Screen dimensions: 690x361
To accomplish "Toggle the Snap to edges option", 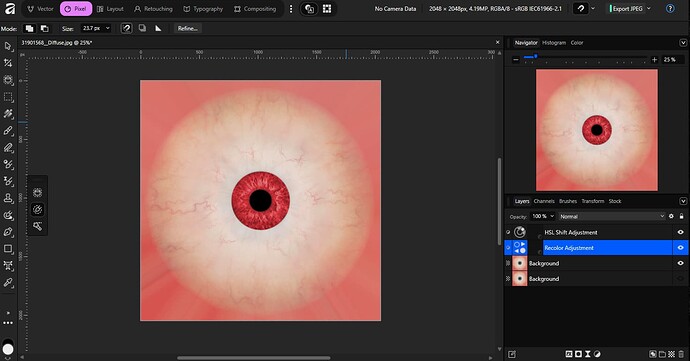I will (x=127, y=28).
